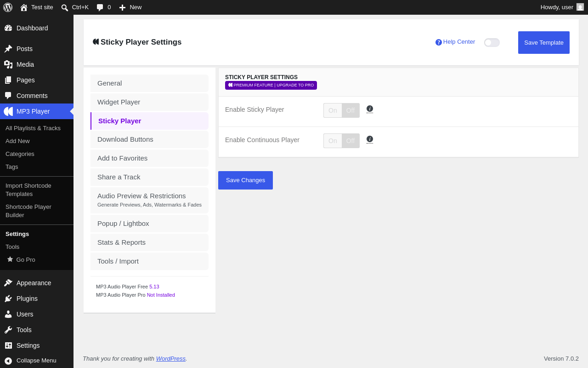Click the Save Changes button
Image resolution: width=588 pixels, height=368 pixels.
(245, 180)
